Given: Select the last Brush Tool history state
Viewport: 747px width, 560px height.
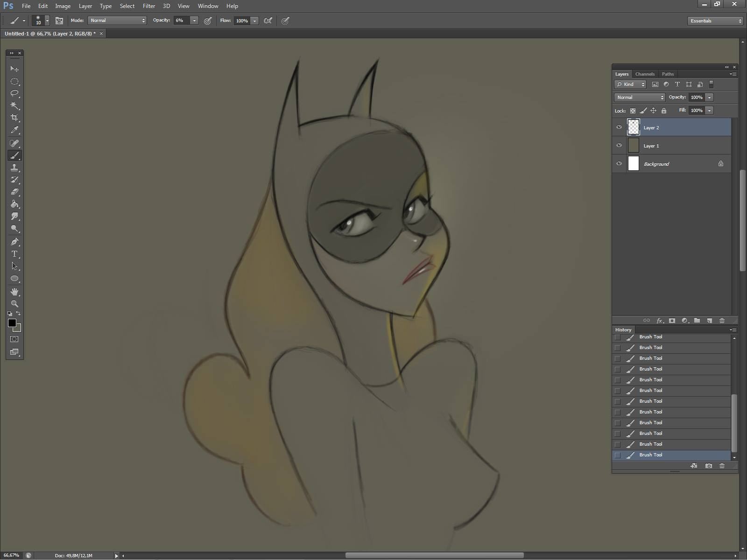Looking at the screenshot, I should [651, 455].
